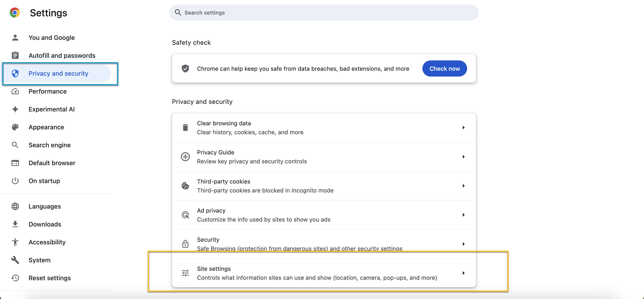Image resolution: width=644 pixels, height=299 pixels.
Task: Select the Performance speedometer icon
Action: 15,92
